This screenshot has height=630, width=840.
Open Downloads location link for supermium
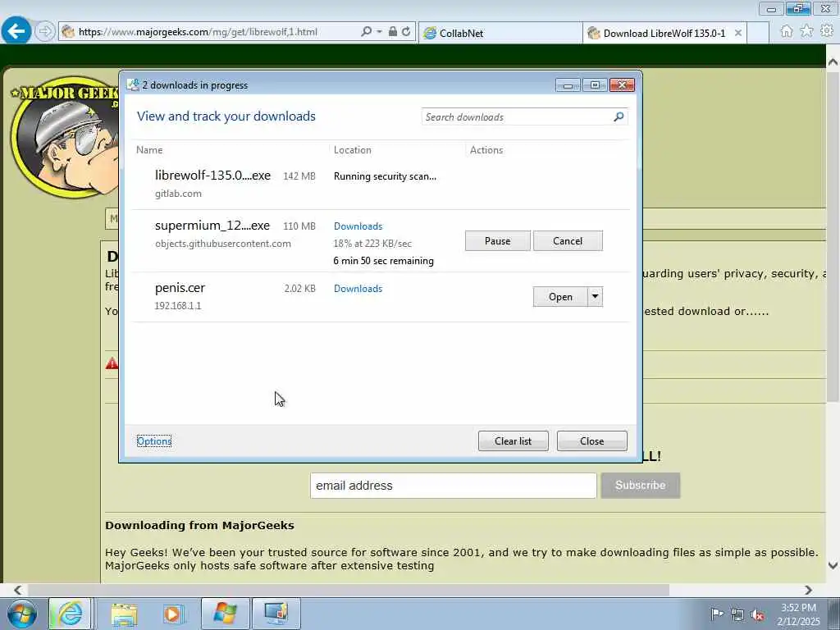(x=358, y=226)
